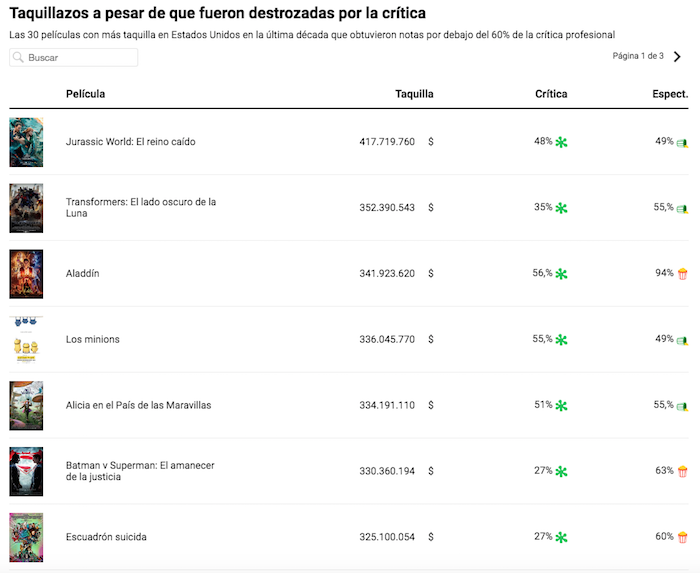Open the Jurassic World poster thumbnail
The height and width of the screenshot is (573, 700).
pos(26,142)
